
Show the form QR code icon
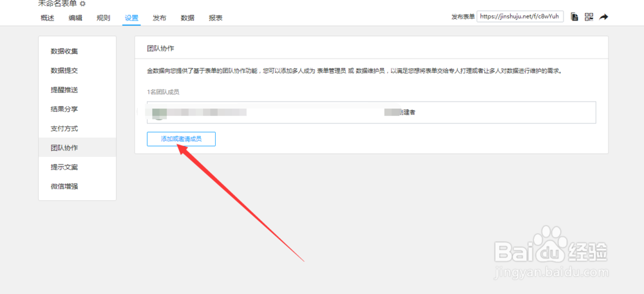pyautogui.click(x=589, y=17)
